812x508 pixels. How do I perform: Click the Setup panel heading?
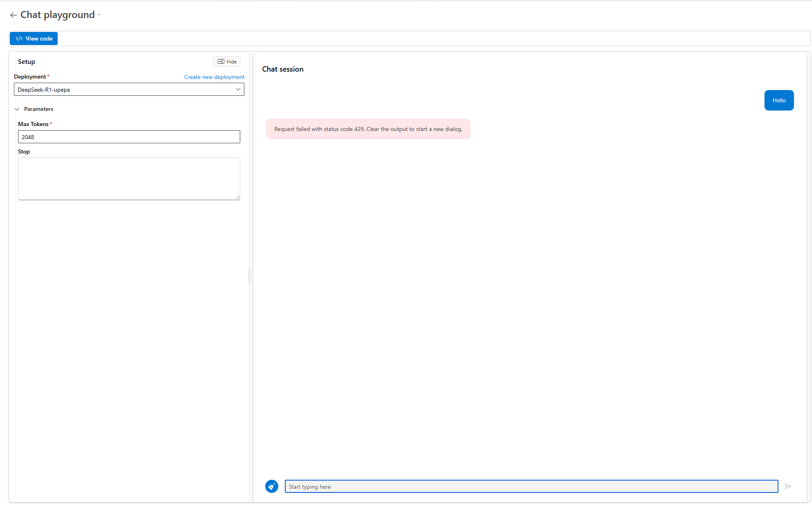coord(27,62)
